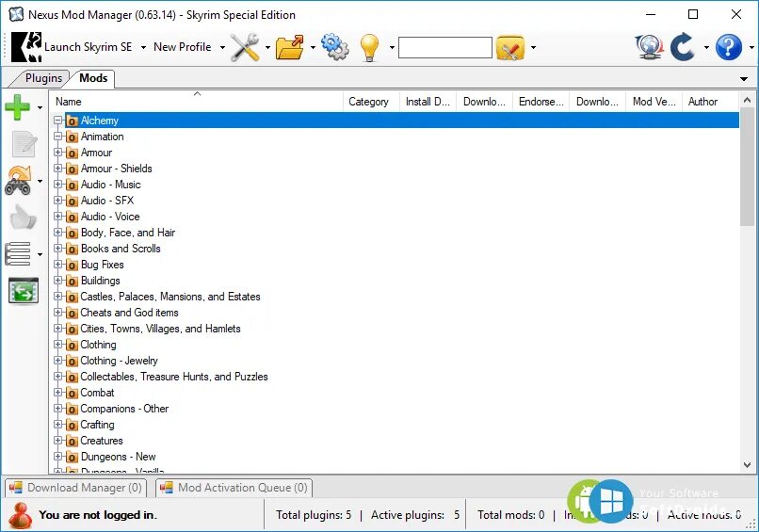
Task: Open dropdown arrow next to green plus icon
Action: [x=40, y=107]
